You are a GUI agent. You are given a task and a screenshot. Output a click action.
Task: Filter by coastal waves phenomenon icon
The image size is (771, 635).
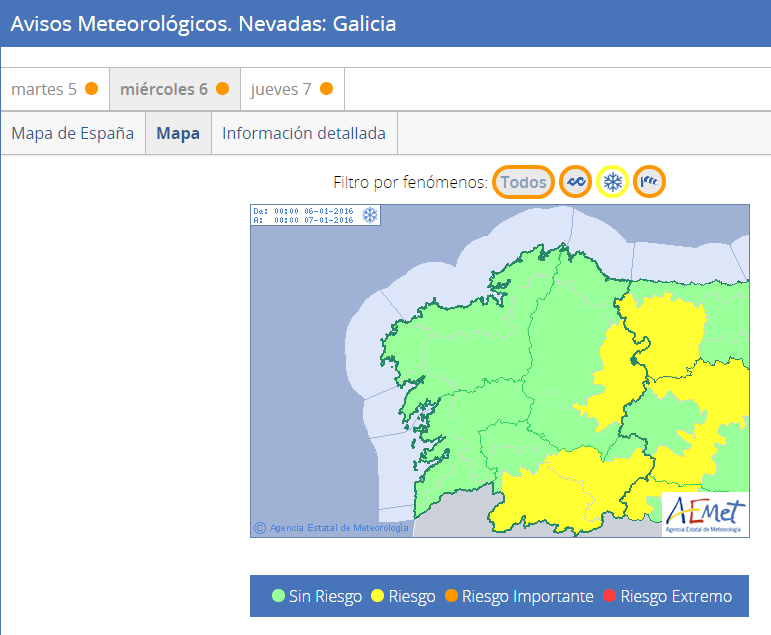click(575, 182)
